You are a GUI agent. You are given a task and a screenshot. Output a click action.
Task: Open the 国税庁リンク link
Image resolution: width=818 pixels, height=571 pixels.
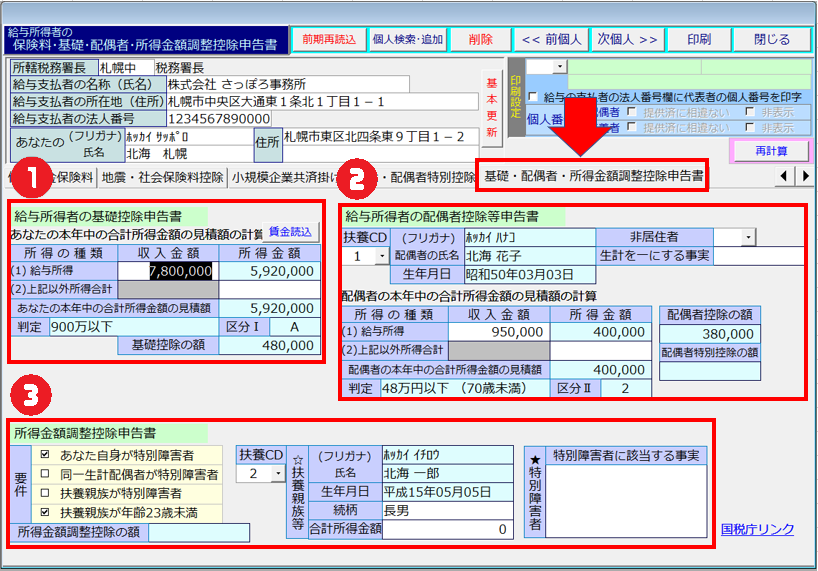coord(759,529)
